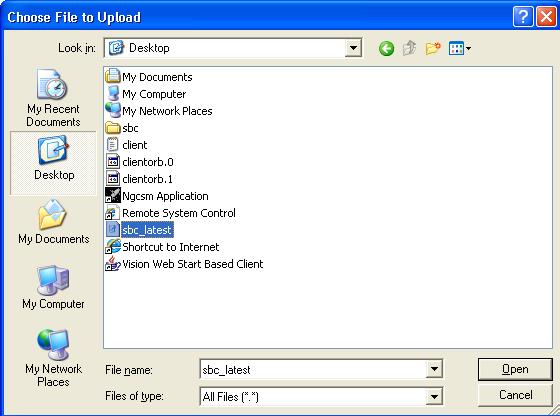Image resolution: width=560 pixels, height=416 pixels.
Task: Create a new folder
Action: pos(433,48)
